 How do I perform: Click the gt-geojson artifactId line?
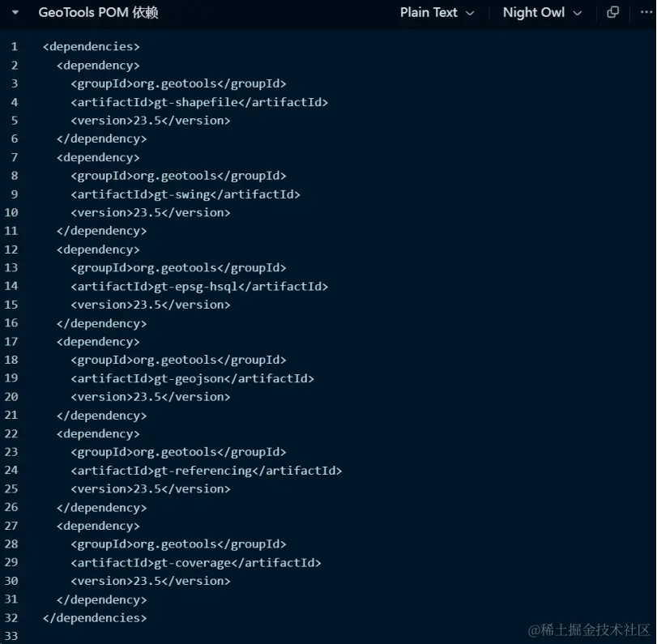pyautogui.click(x=192, y=379)
